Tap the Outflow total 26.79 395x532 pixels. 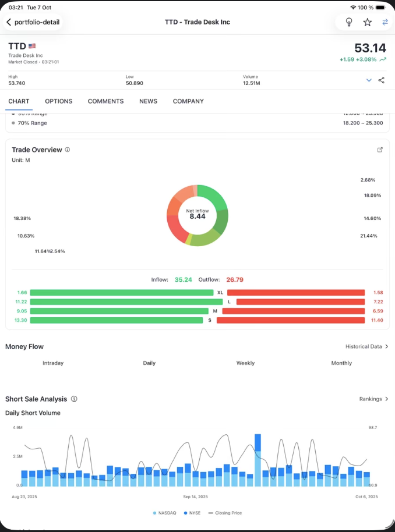tap(235, 280)
